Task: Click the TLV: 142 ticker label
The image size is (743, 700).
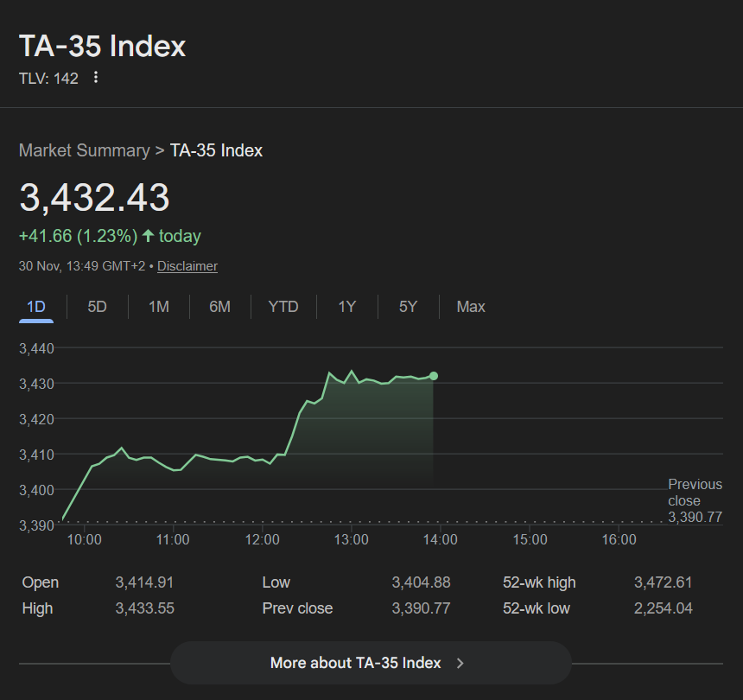Action: click(x=48, y=78)
